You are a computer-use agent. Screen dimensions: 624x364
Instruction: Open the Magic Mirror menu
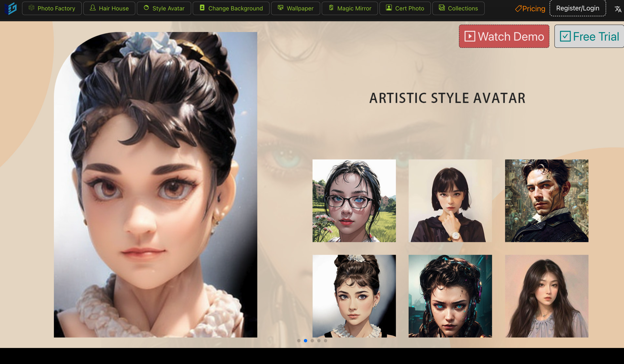350,8
